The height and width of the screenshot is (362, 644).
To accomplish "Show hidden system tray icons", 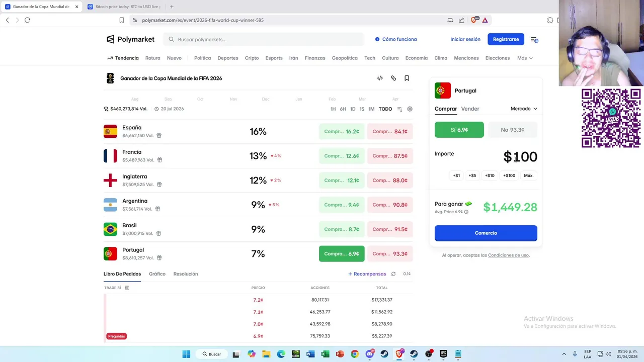I will pos(564,354).
